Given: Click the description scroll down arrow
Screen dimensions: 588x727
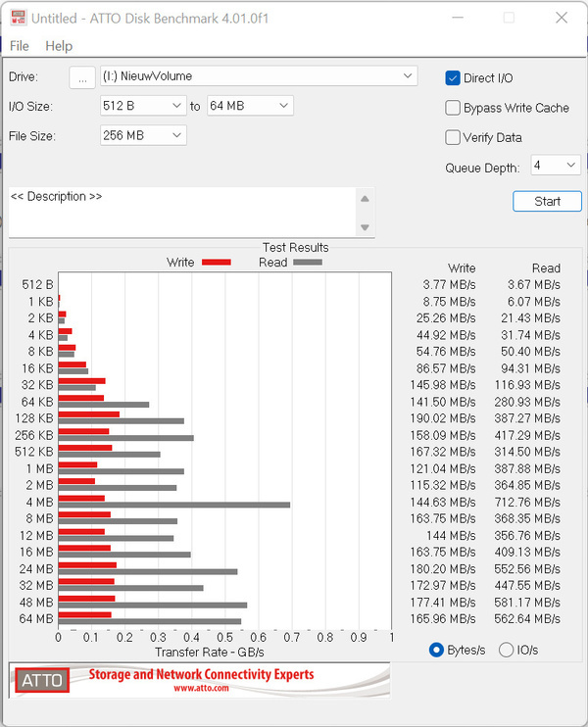Looking at the screenshot, I should pyautogui.click(x=365, y=227).
